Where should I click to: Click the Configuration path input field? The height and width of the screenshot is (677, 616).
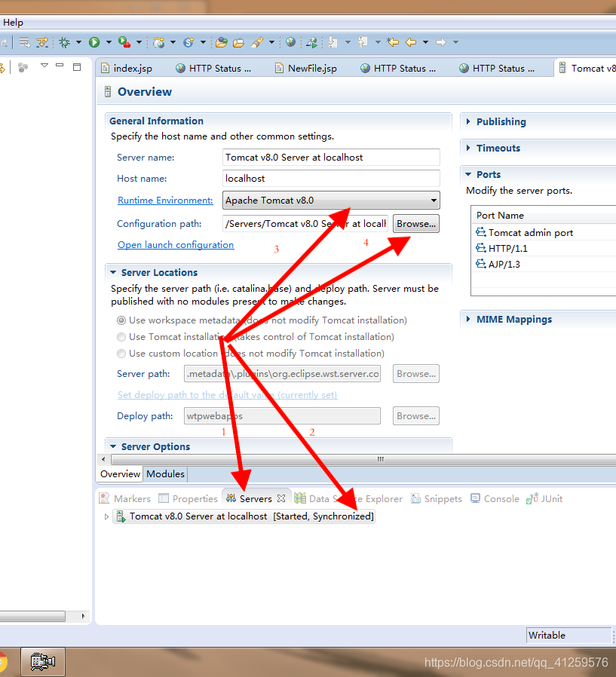(x=305, y=224)
